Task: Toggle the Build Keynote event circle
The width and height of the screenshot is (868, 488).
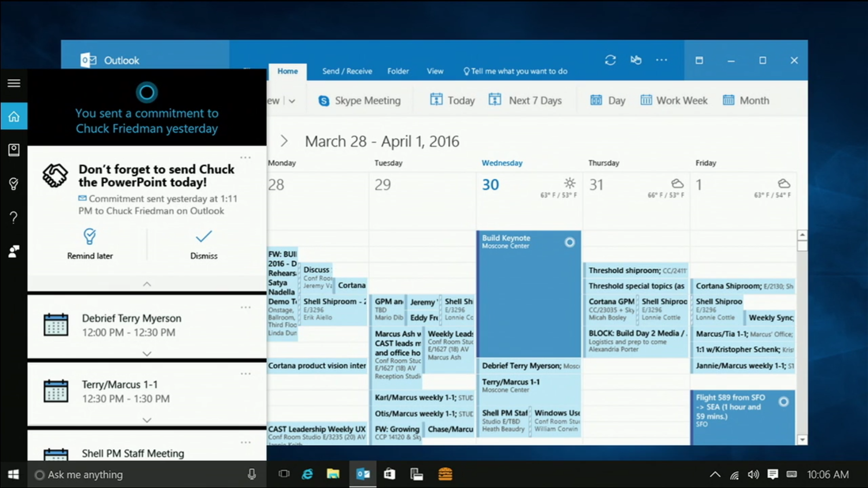Action: coord(570,243)
